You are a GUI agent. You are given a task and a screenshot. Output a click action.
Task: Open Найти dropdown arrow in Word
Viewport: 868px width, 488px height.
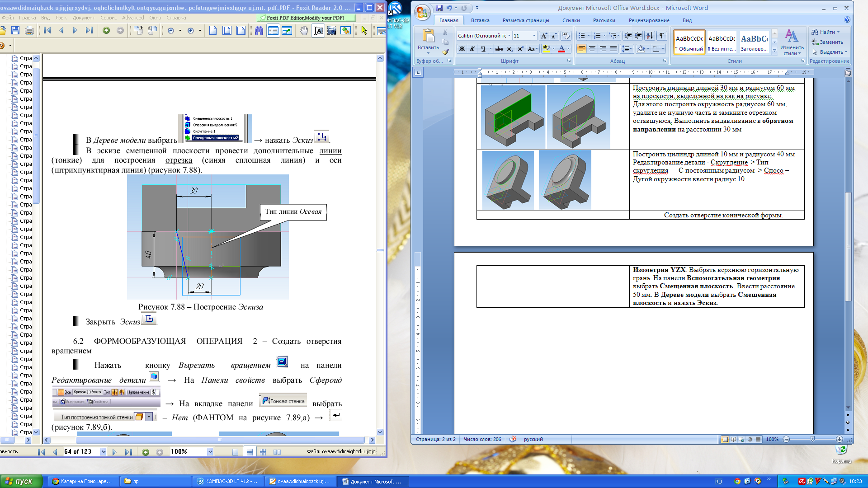pos(838,32)
